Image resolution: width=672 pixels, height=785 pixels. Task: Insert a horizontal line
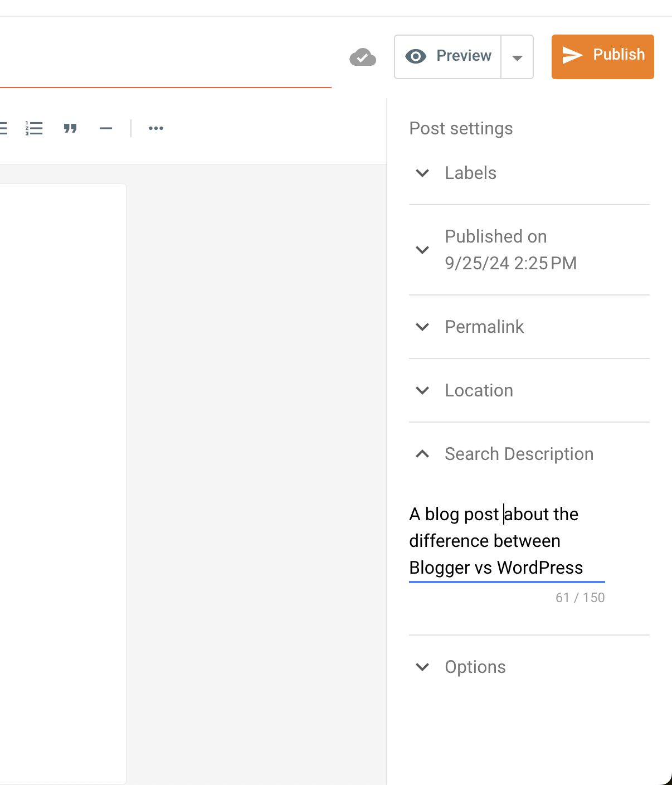point(106,128)
